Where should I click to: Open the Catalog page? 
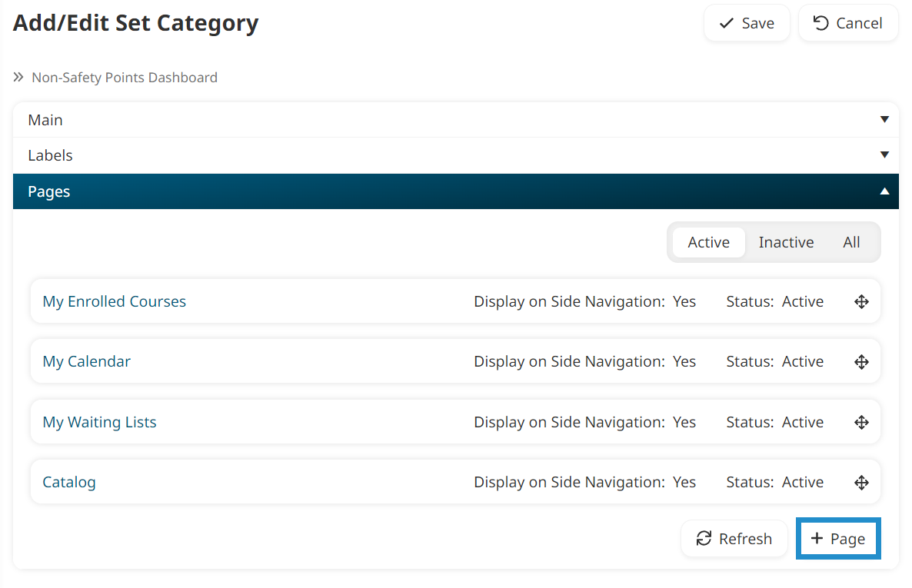coord(68,482)
